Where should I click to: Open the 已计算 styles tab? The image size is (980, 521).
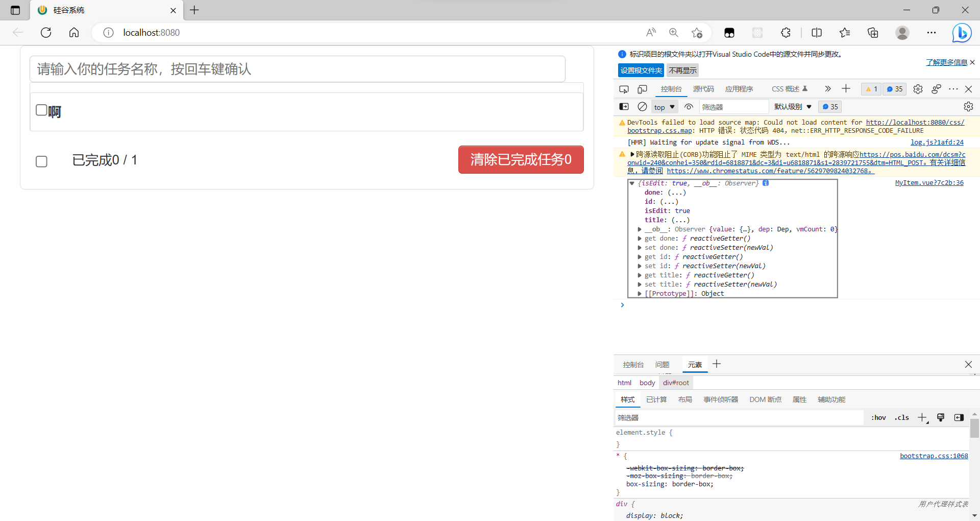656,399
